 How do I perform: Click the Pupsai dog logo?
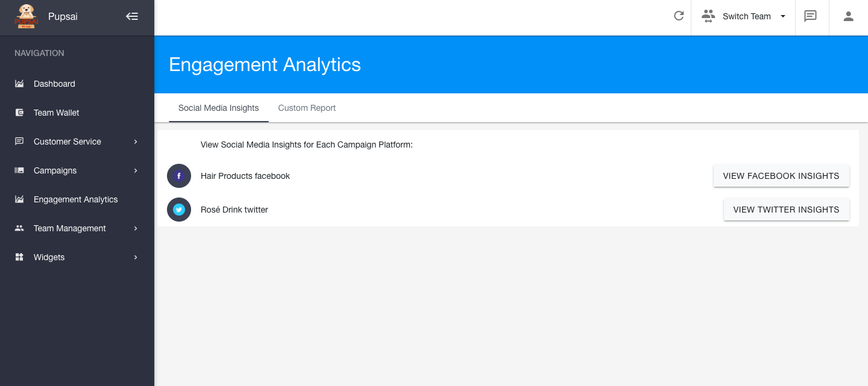pyautogui.click(x=26, y=17)
